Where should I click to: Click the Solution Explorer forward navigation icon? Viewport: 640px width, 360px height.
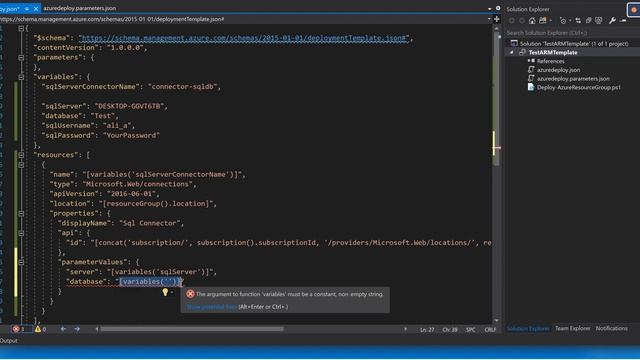(522, 20)
